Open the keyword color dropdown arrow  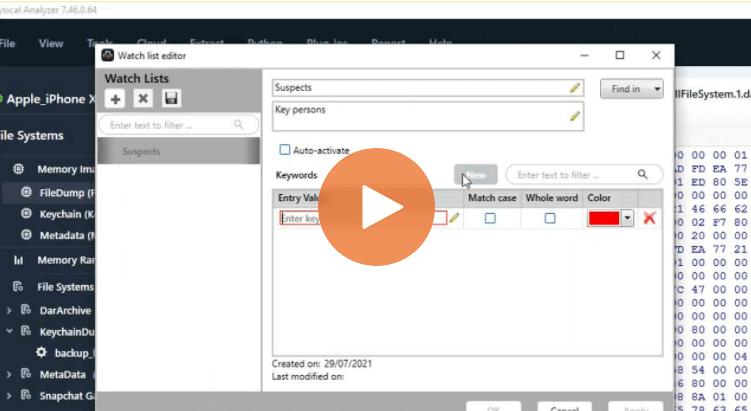tap(627, 218)
